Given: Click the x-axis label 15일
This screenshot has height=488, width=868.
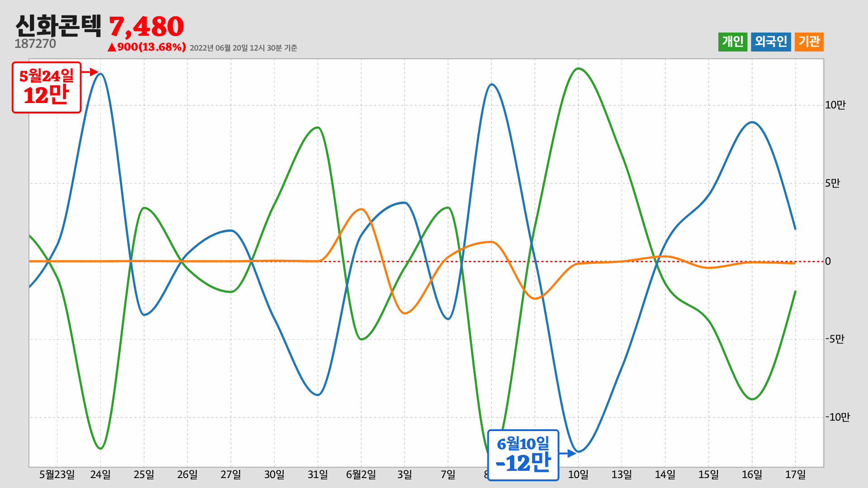Looking at the screenshot, I should tap(708, 474).
